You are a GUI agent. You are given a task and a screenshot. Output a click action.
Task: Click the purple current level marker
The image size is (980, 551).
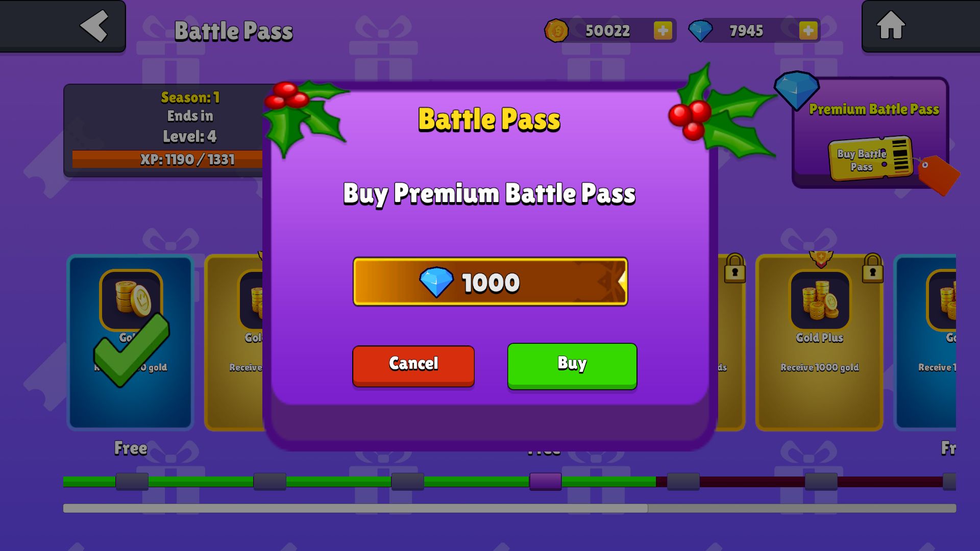click(545, 481)
